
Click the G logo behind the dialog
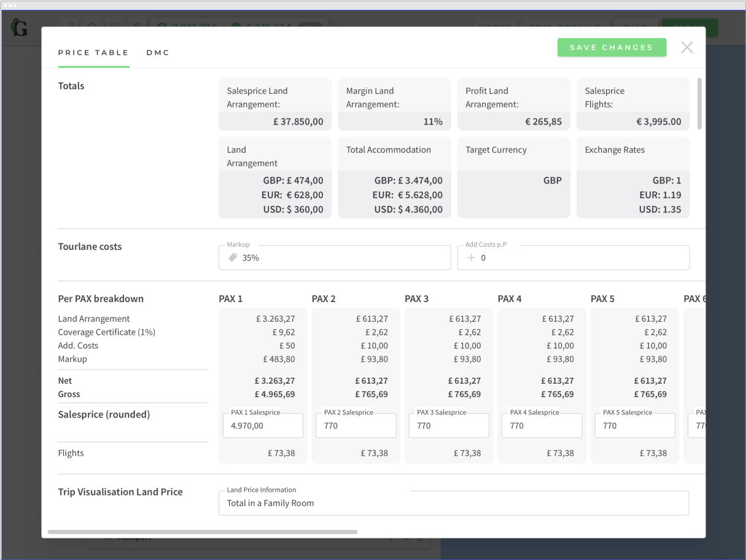[x=20, y=27]
